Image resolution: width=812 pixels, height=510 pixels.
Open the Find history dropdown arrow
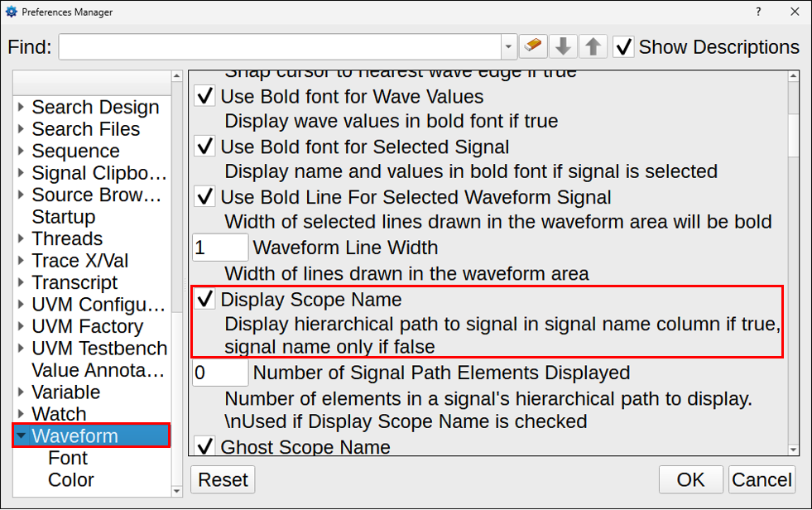tap(508, 47)
